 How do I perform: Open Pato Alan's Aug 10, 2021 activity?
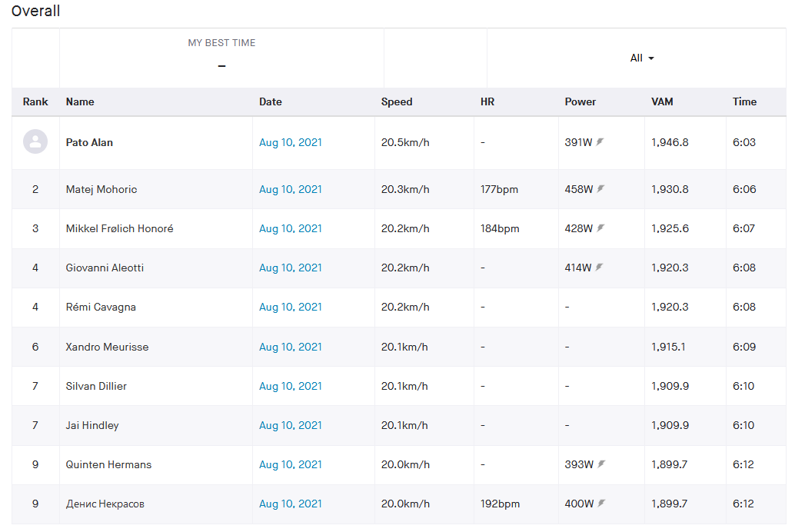[x=291, y=142]
